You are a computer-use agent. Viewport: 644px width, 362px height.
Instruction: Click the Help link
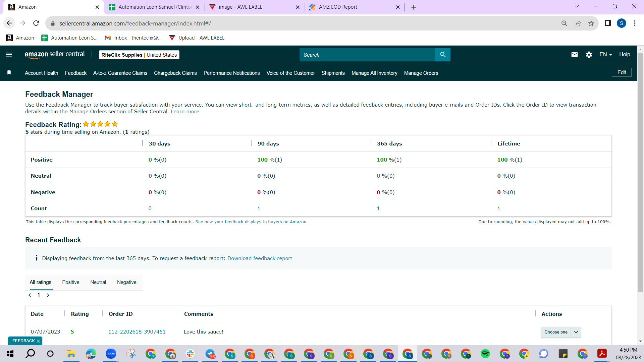coord(625,55)
